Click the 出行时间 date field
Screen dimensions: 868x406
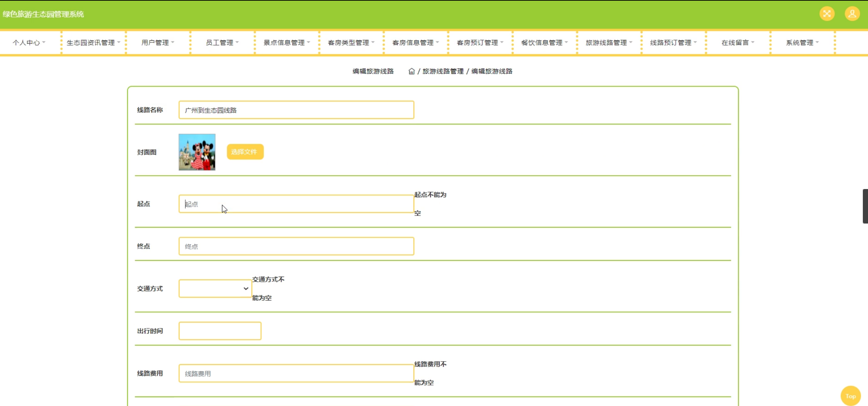[220, 331]
